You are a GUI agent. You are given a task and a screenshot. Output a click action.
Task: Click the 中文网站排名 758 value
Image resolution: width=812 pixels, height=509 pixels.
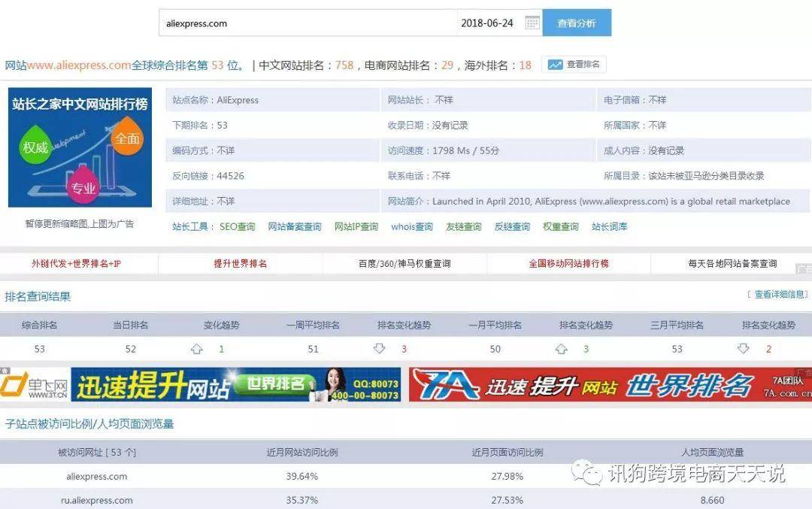click(344, 65)
